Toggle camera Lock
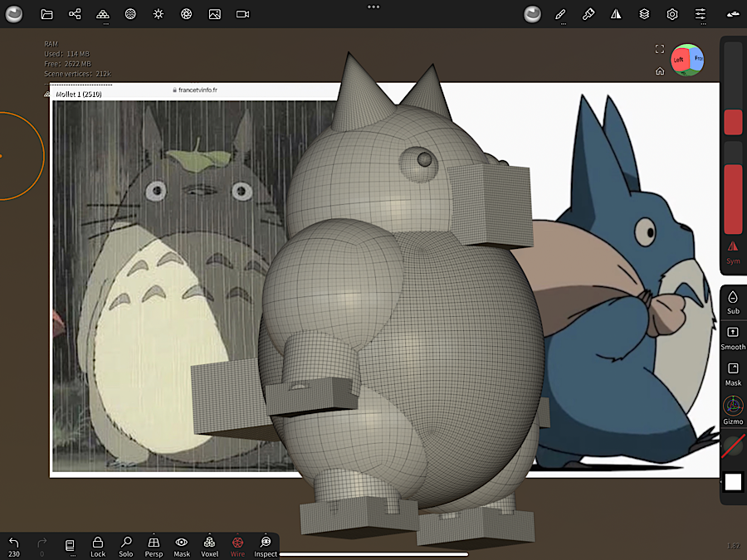The width and height of the screenshot is (747, 560). pos(98,547)
